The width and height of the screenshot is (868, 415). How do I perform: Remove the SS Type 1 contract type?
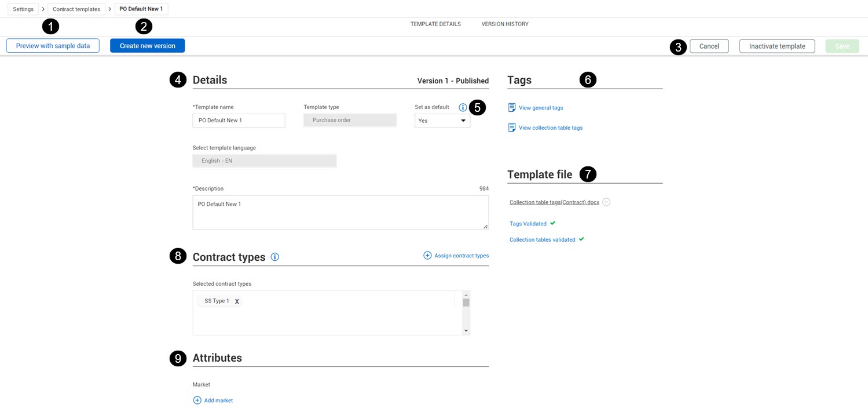pos(237,301)
